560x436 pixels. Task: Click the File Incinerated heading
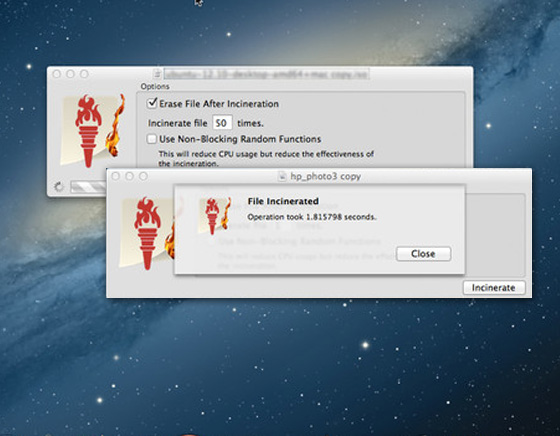click(283, 201)
